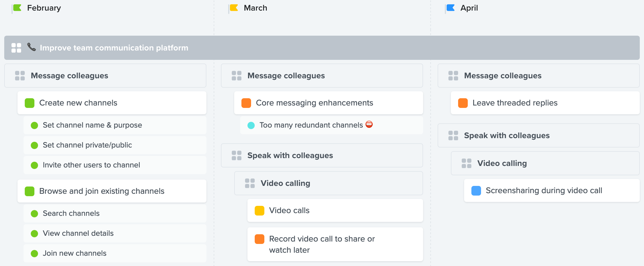
Task: Click the orange status square on Core messaging enhancements
Action: [246, 103]
